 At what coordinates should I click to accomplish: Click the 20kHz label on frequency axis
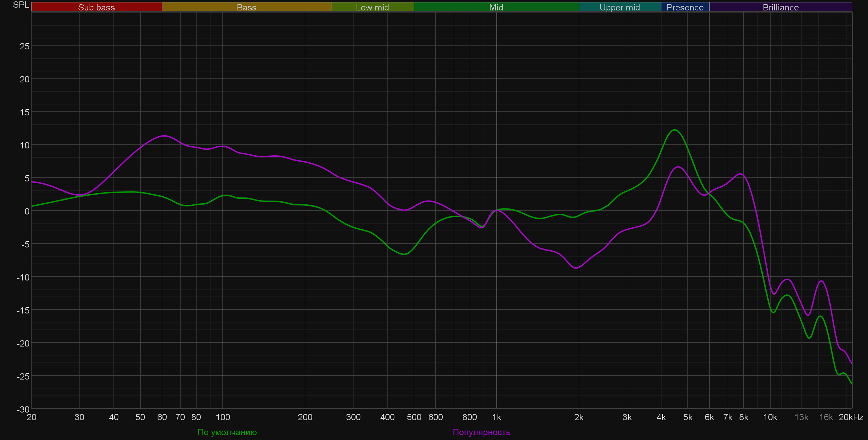pos(851,417)
